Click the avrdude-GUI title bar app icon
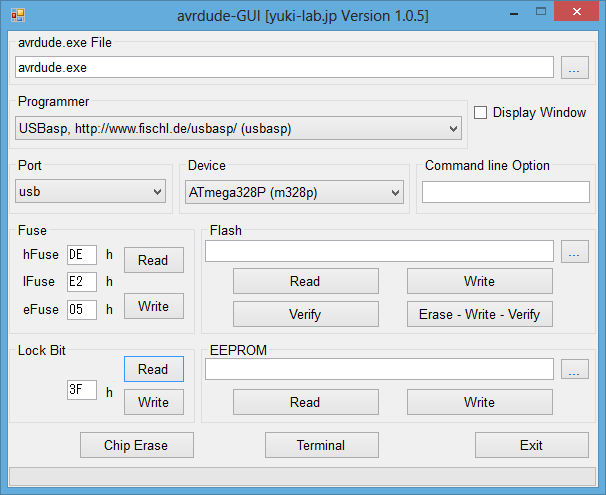Image resolution: width=606 pixels, height=495 pixels. 17,15
